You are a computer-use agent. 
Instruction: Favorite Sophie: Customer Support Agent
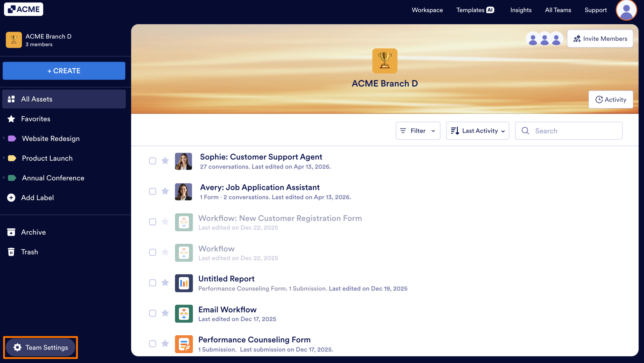165,160
